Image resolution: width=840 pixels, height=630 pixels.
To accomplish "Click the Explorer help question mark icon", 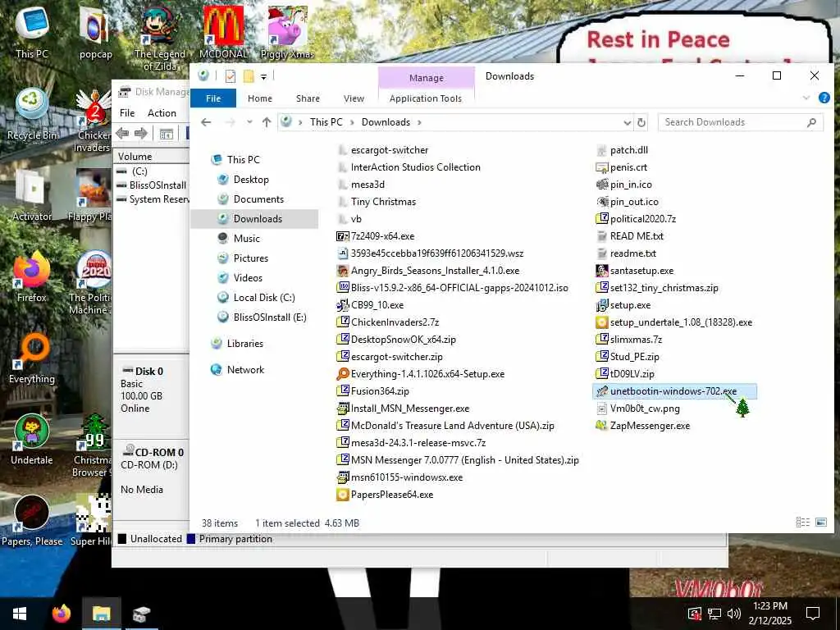I will [824, 98].
